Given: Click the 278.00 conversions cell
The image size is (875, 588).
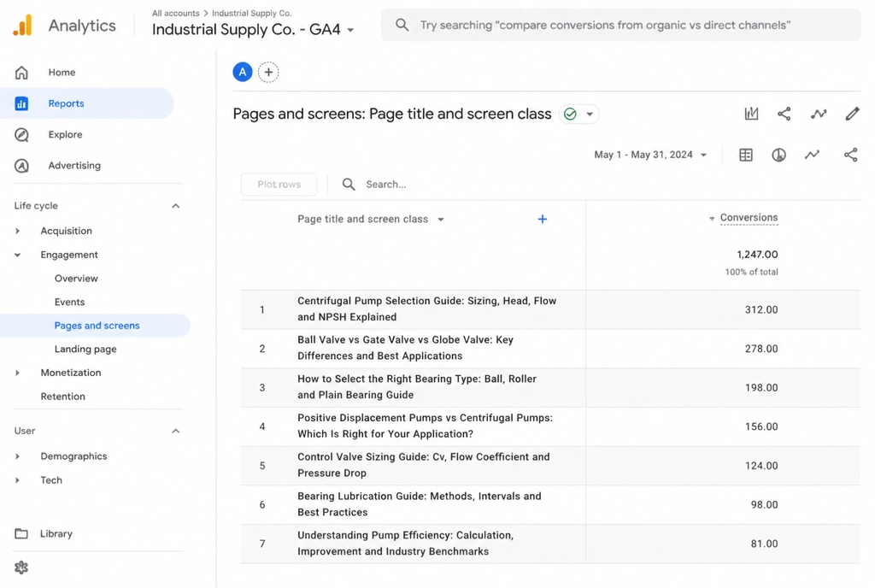Looking at the screenshot, I should [x=761, y=349].
